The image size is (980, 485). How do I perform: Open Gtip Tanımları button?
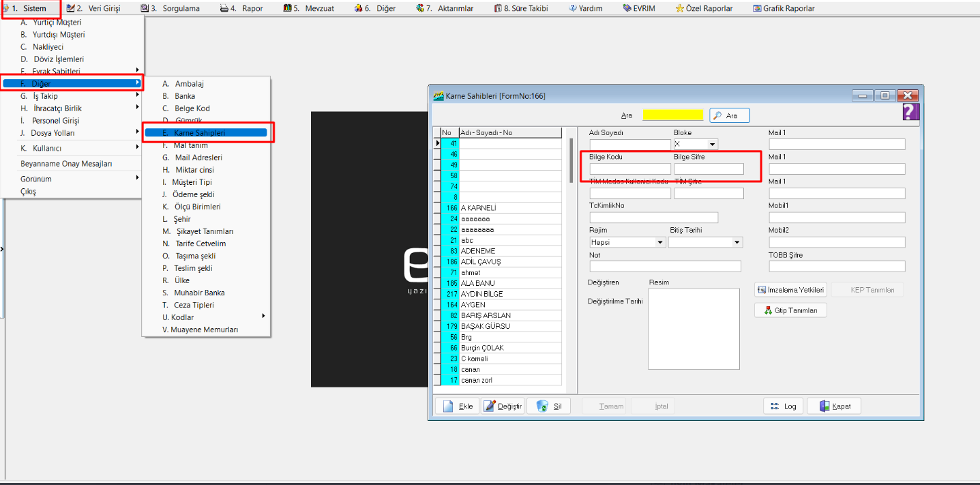tap(790, 310)
